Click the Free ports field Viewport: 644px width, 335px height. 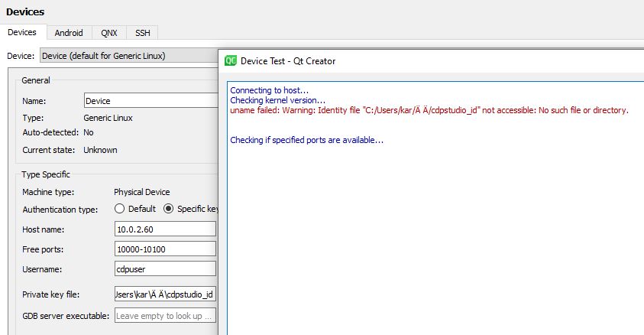coord(164,249)
